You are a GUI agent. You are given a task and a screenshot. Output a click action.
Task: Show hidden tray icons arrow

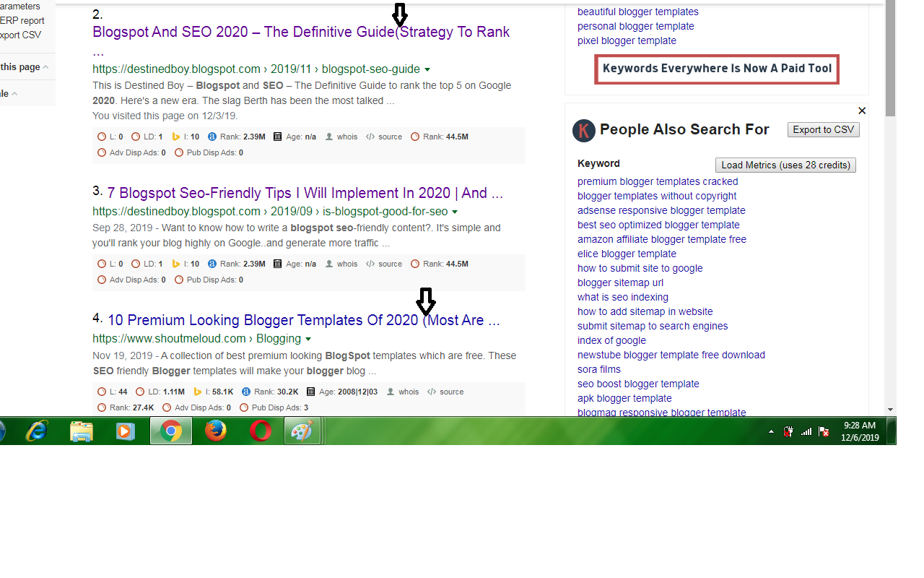pyautogui.click(x=771, y=431)
